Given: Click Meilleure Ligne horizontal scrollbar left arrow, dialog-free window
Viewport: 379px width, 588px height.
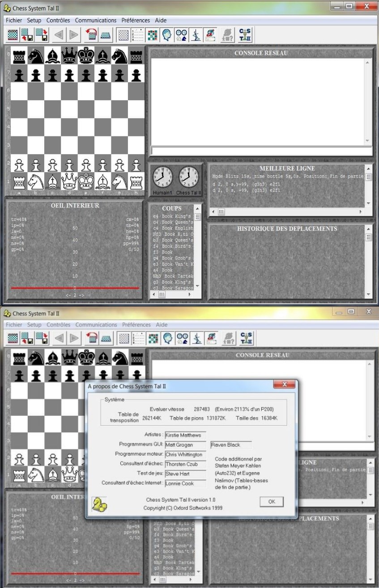Looking at the screenshot, I should click(x=213, y=211).
